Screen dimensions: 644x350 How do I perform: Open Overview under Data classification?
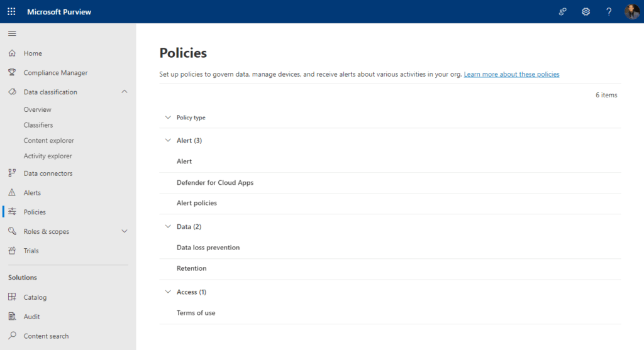coord(37,109)
